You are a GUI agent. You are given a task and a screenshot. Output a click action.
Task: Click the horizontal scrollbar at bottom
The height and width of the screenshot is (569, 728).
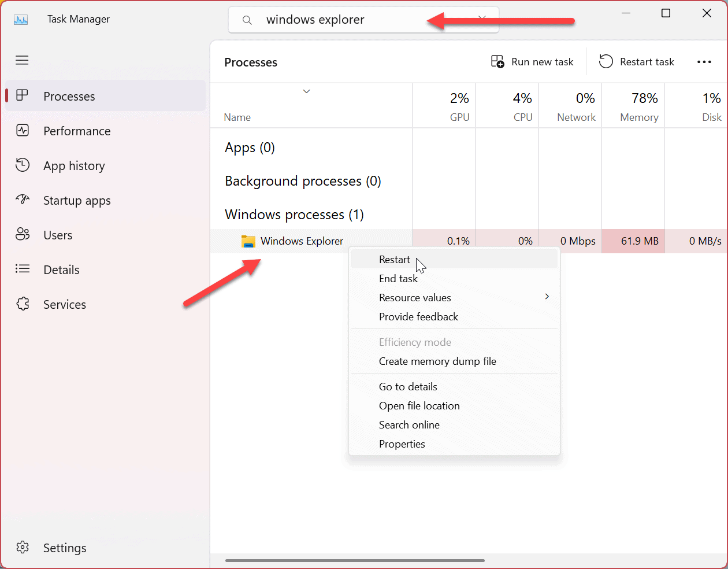pyautogui.click(x=355, y=560)
